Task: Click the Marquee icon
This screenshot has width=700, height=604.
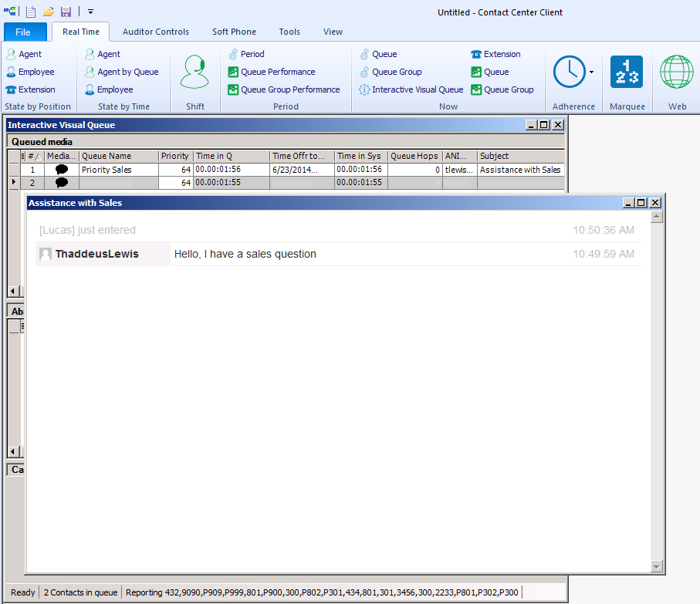Action: pyautogui.click(x=626, y=73)
